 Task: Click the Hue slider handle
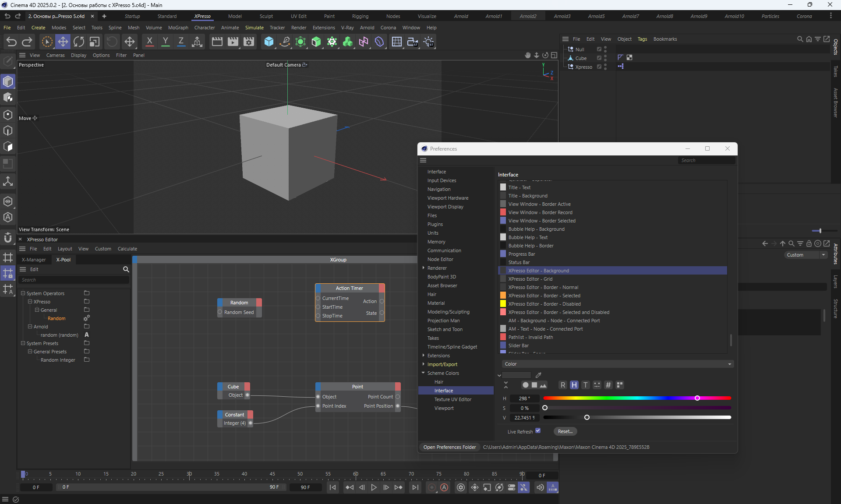pyautogui.click(x=697, y=398)
